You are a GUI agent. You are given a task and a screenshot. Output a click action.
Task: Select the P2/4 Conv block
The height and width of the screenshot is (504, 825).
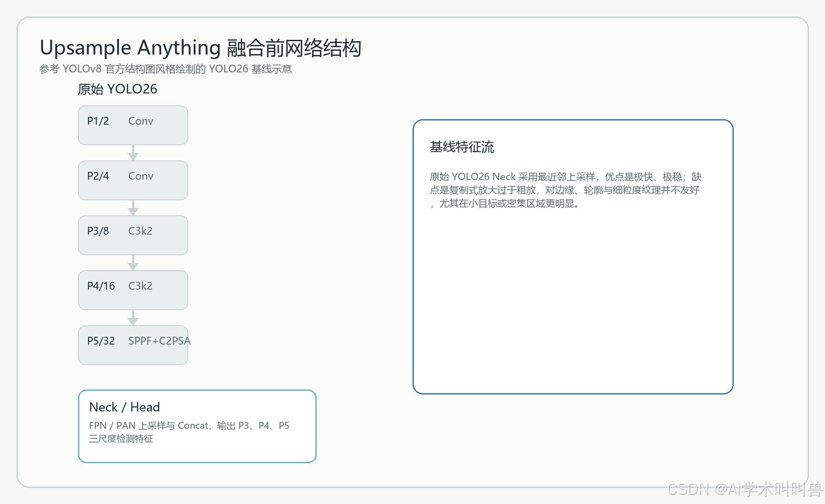click(x=133, y=180)
